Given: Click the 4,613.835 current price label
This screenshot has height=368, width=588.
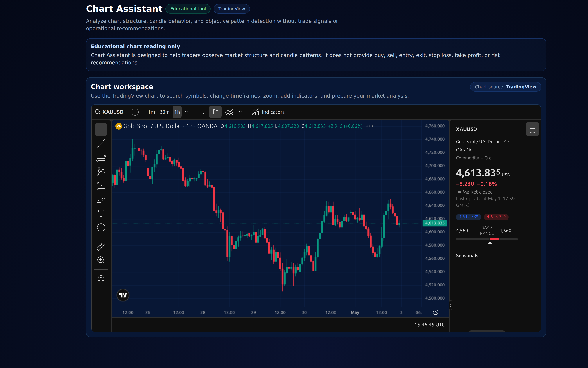Looking at the screenshot, I should [x=435, y=223].
